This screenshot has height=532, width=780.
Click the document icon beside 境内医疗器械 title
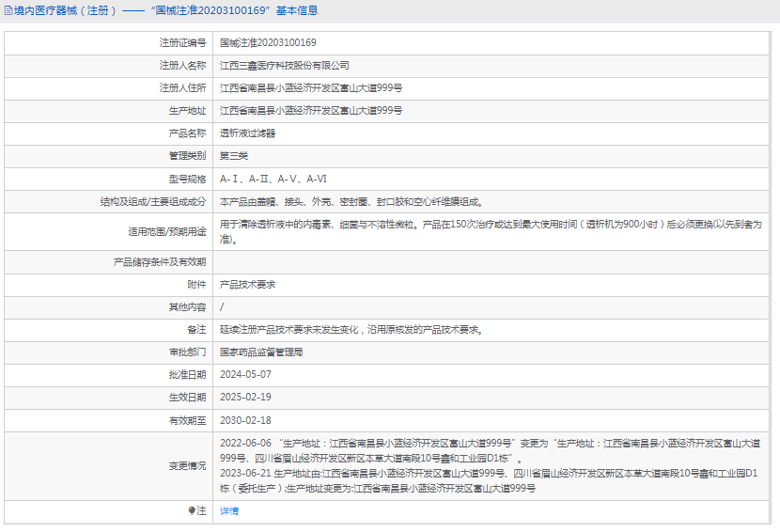click(8, 10)
